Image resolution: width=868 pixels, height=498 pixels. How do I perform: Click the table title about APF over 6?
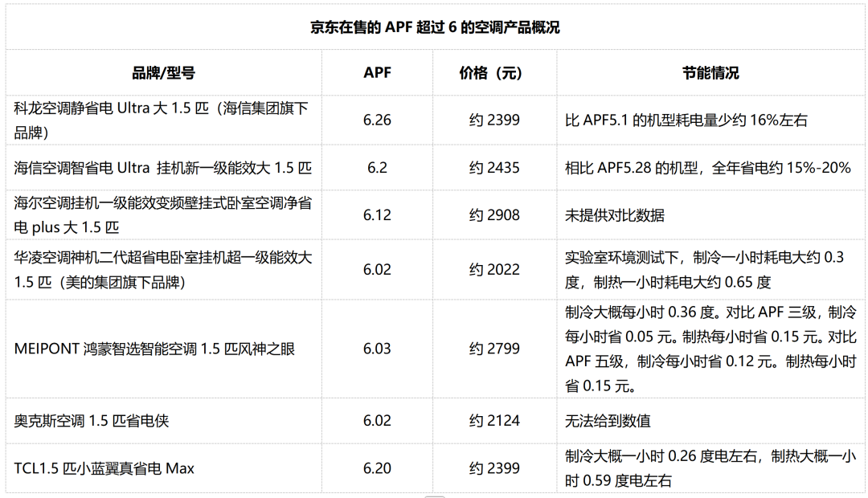point(435,27)
